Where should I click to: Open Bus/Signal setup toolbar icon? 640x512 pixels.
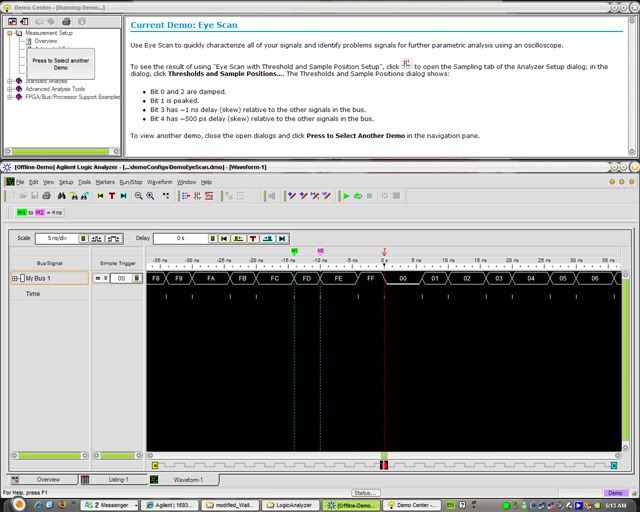tap(186, 196)
